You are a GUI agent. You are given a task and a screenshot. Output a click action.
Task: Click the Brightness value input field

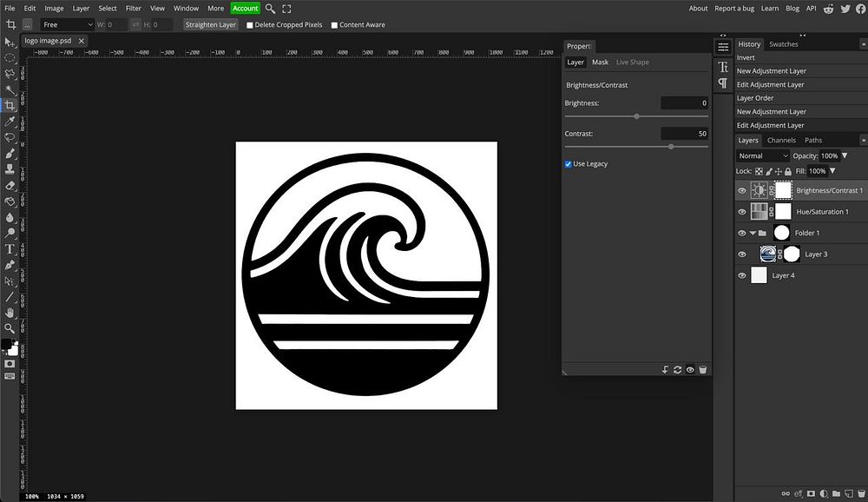(x=684, y=103)
